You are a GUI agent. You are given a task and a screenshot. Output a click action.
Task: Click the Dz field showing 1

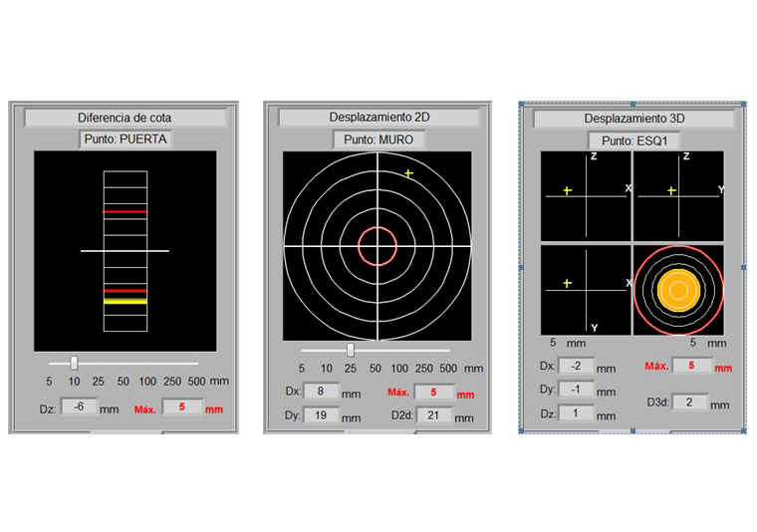click(x=576, y=413)
